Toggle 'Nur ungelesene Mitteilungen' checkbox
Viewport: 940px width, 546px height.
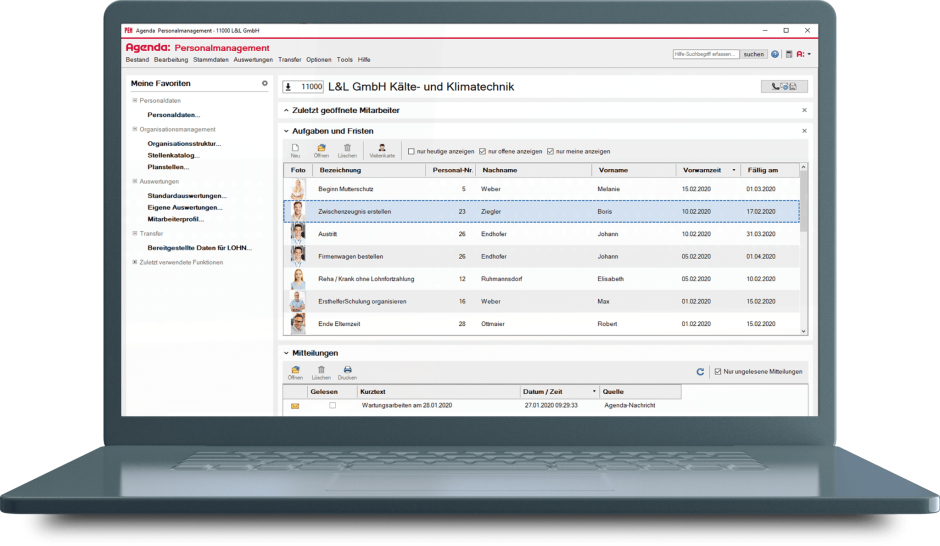tap(717, 372)
